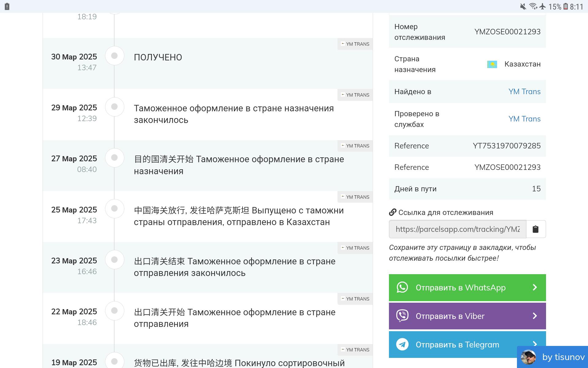
Task: Click the Viber button chevron arrow
Action: (535, 316)
